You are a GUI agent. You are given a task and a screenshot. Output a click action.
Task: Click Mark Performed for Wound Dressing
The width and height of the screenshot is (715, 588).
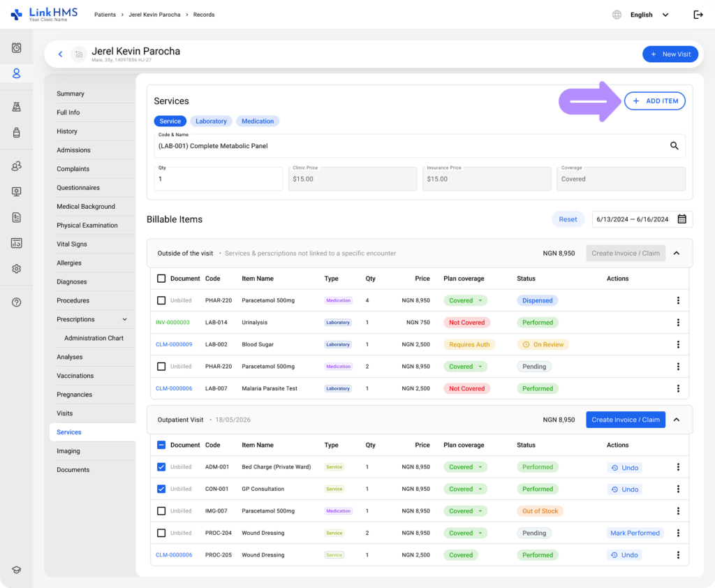pos(635,533)
